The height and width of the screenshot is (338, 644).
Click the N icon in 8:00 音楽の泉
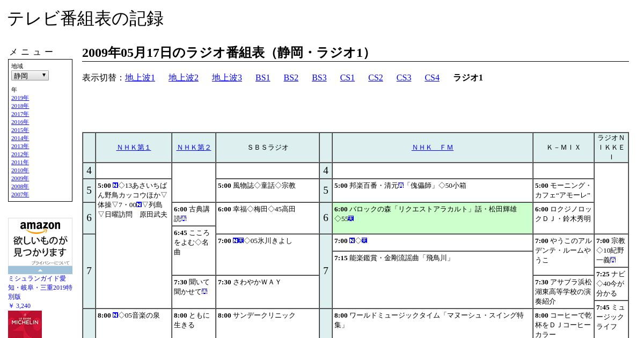[x=115, y=315]
